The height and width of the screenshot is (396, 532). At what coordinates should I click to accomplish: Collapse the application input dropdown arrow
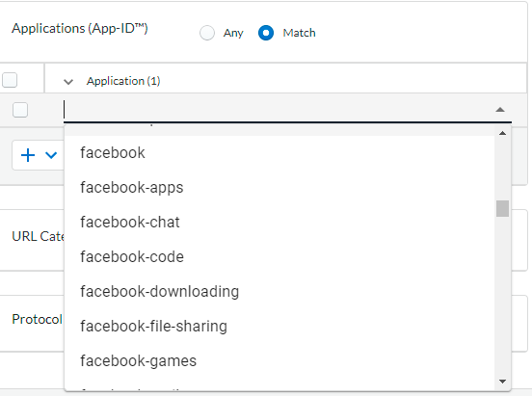pos(500,110)
